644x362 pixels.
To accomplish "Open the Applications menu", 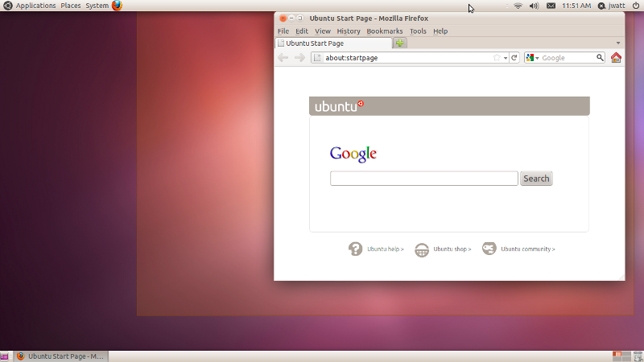I will coord(35,6).
